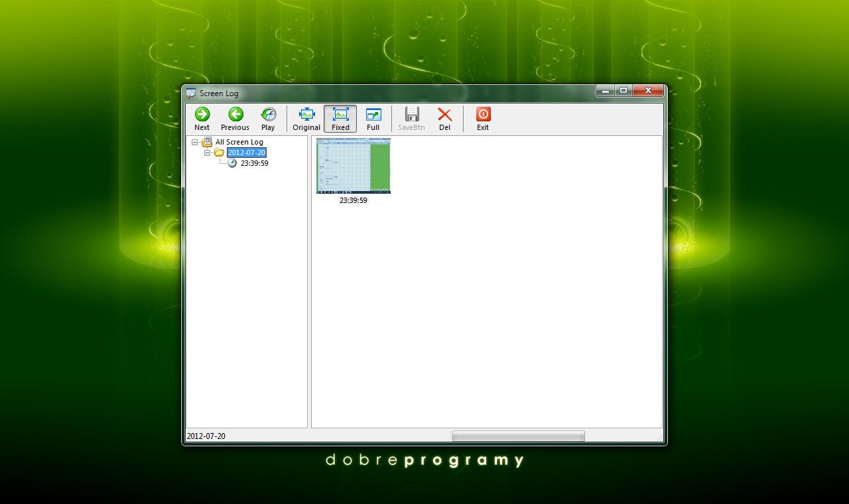Open the 23:39:59 screenshot thumbnail
The height and width of the screenshot is (504, 849).
[x=354, y=166]
